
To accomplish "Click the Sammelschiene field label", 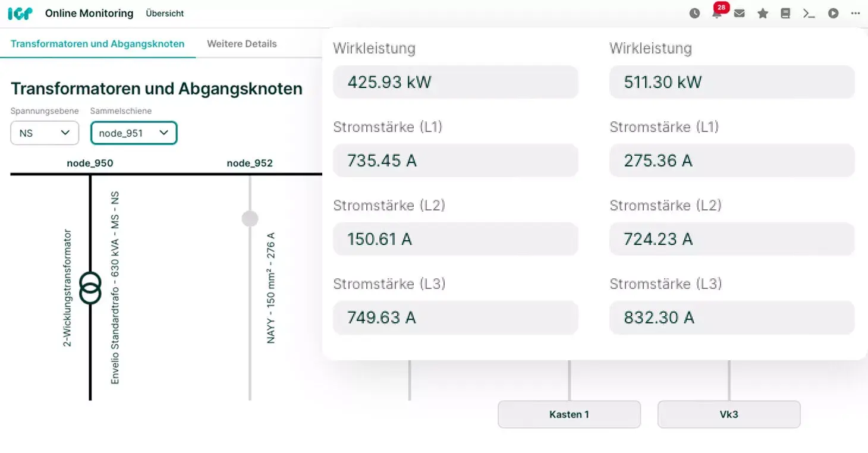I will pos(121,111).
